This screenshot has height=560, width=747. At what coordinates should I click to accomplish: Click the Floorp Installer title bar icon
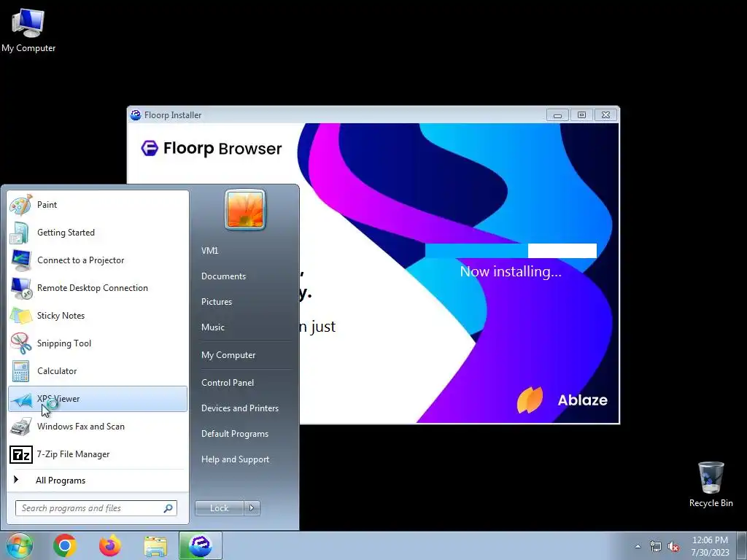pyautogui.click(x=136, y=114)
